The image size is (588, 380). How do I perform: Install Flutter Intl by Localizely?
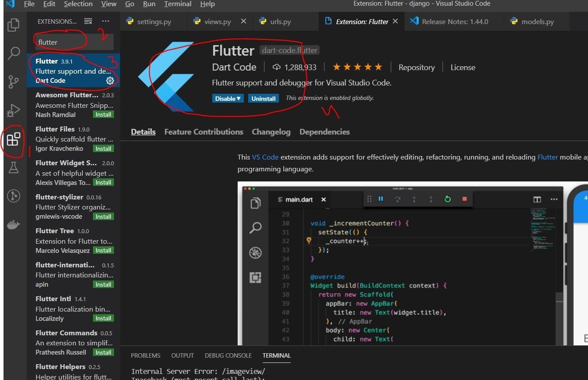click(103, 318)
